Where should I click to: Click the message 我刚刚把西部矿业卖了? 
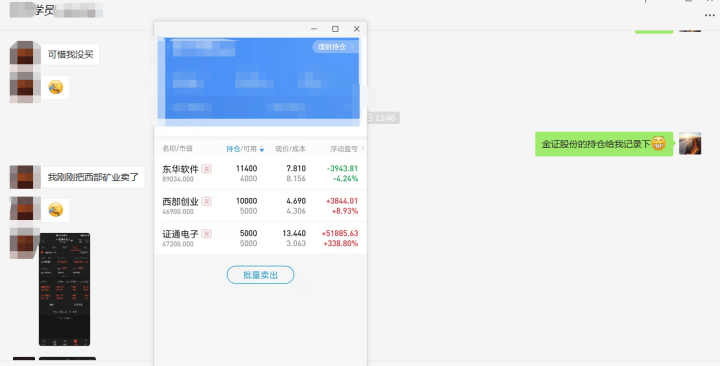click(x=93, y=177)
